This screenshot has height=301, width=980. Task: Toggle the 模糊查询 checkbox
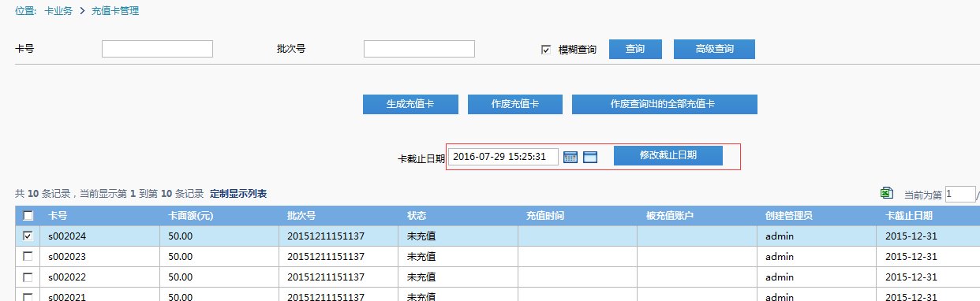point(545,50)
